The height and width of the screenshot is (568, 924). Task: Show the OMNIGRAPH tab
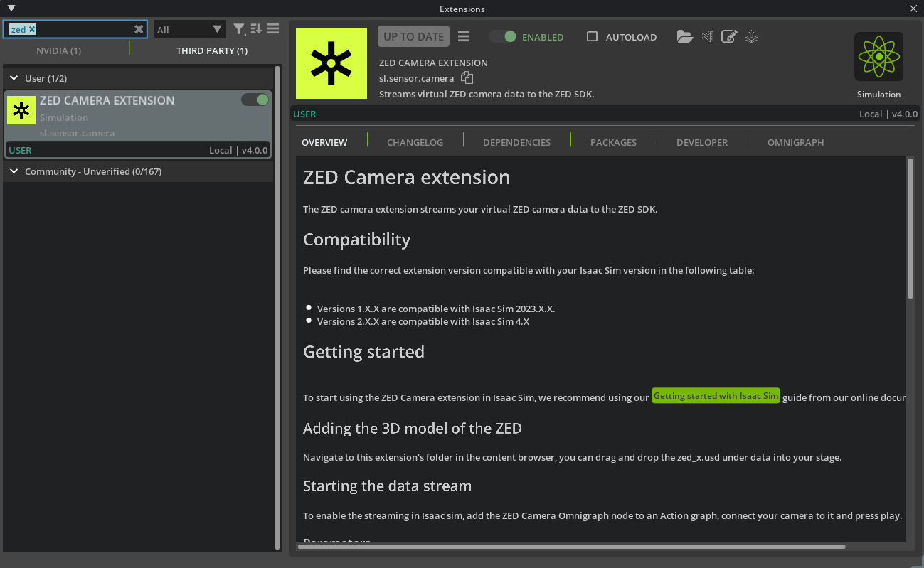pos(795,142)
